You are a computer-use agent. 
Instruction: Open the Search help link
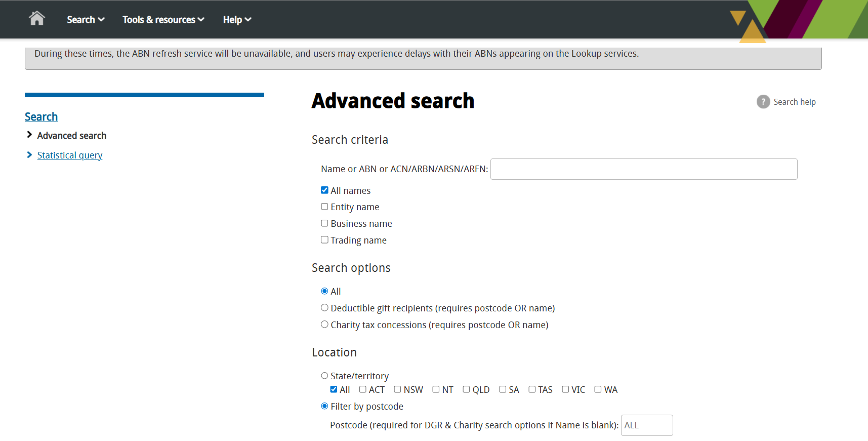[x=795, y=102]
